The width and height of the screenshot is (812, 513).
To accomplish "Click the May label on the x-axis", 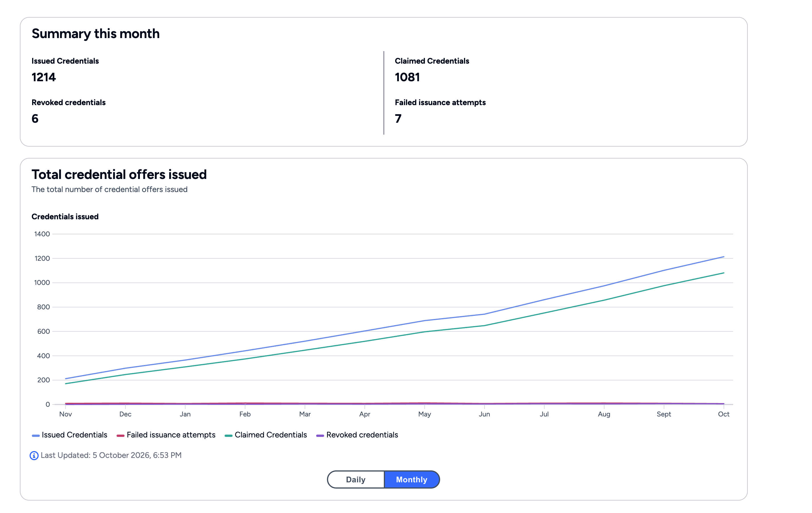I will (x=424, y=414).
